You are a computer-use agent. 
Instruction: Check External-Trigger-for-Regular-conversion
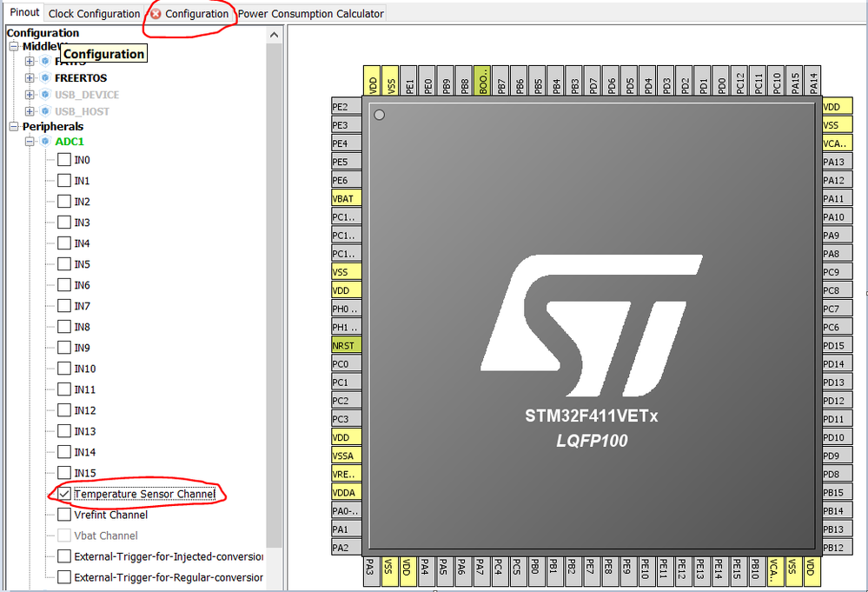click(64, 577)
